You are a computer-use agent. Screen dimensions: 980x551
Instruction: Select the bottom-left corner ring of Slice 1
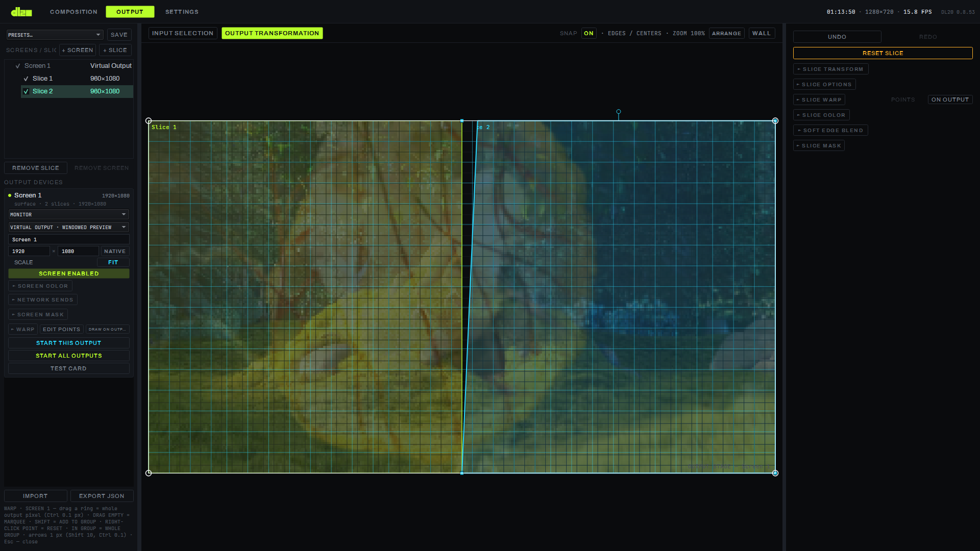click(149, 473)
